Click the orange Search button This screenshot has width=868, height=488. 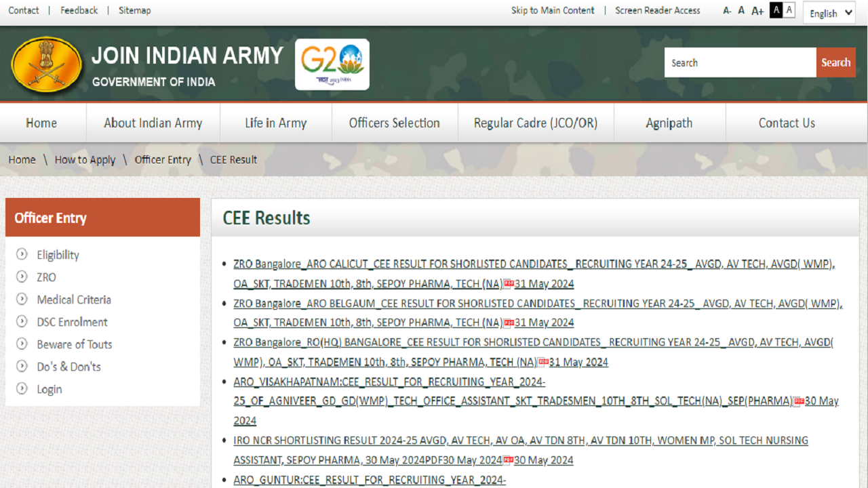[836, 62]
